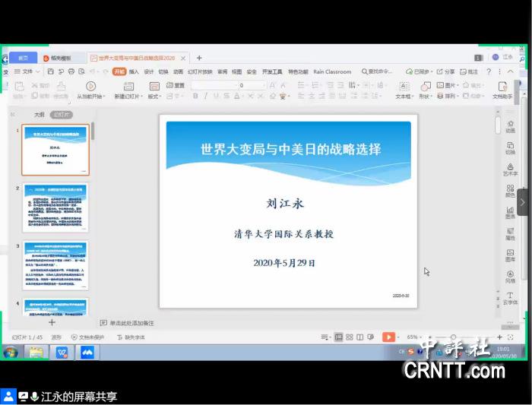Toggle Bold formatting
The width and height of the screenshot is (532, 405).
195,96
